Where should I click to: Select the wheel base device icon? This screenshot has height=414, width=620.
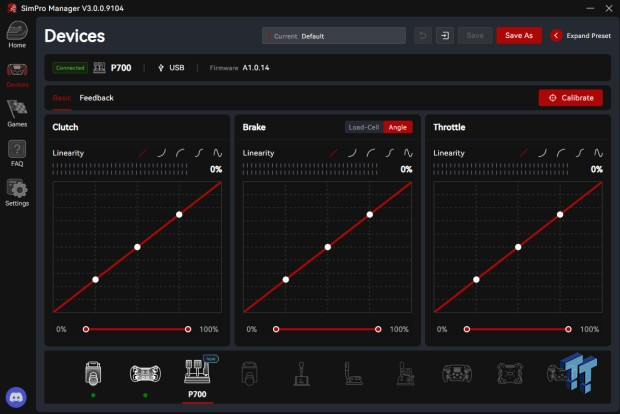93,373
